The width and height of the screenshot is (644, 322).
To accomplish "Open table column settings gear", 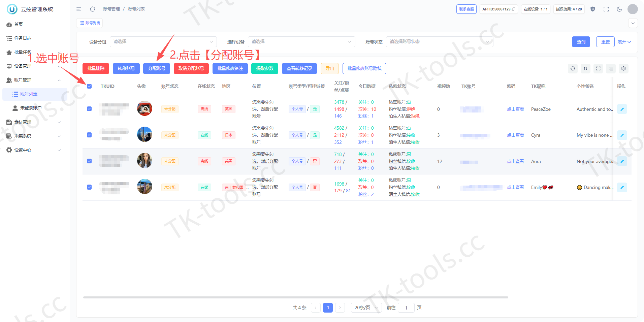I will (623, 68).
